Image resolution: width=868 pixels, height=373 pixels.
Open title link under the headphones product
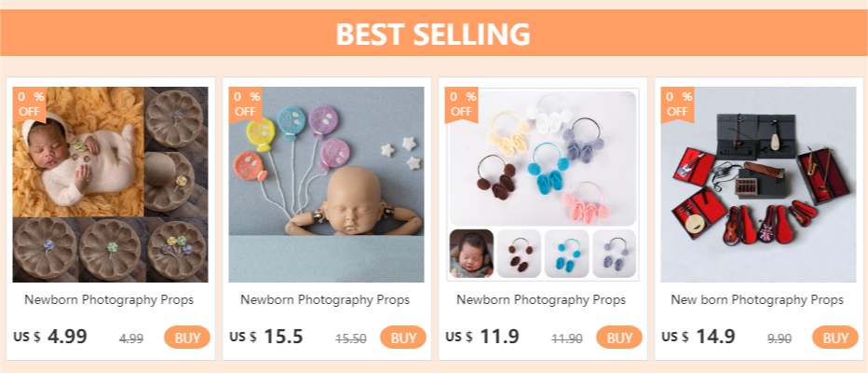click(541, 300)
